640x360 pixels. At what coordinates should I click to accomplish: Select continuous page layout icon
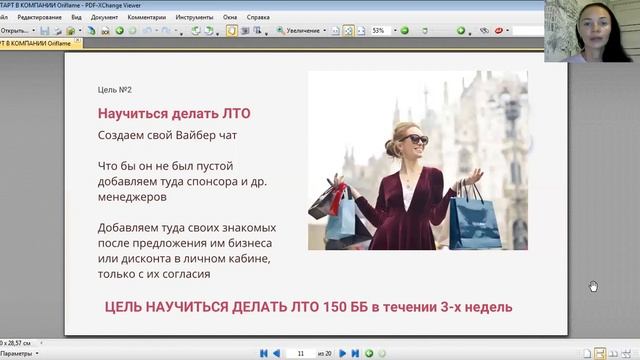tap(600, 354)
